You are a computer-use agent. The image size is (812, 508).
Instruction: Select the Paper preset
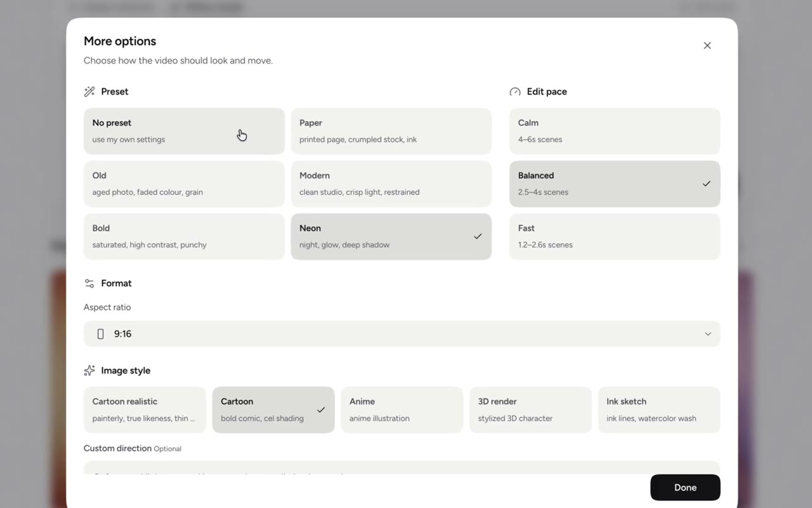[x=391, y=131]
